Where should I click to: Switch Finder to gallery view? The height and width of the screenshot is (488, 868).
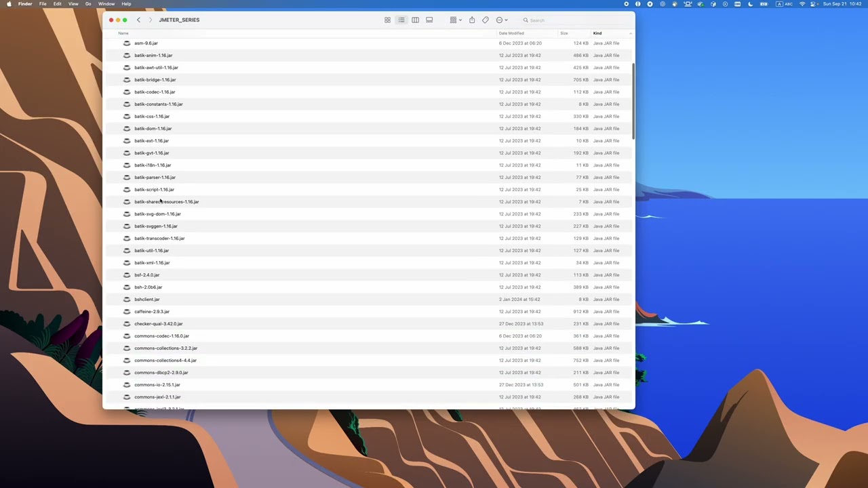[x=429, y=20]
